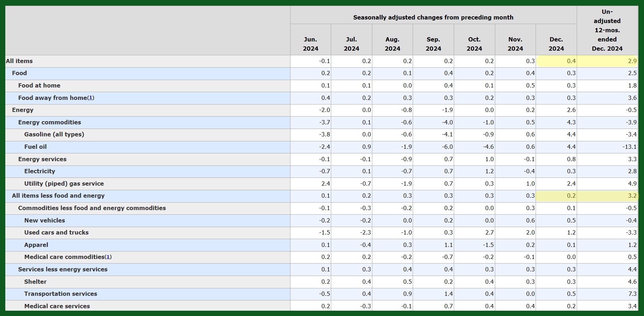Screen dimensions: 644x316
Task: Click Fuel oil 12-month value -13.1
Action: click(x=629, y=147)
